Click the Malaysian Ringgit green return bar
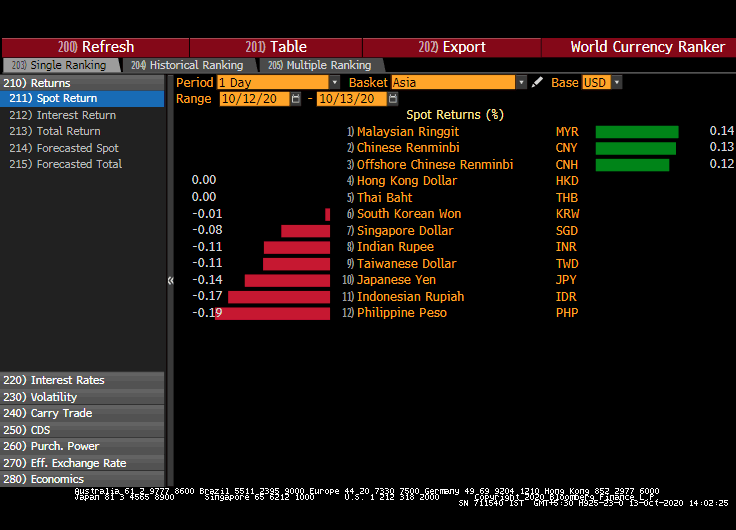The image size is (736, 530). pos(637,132)
